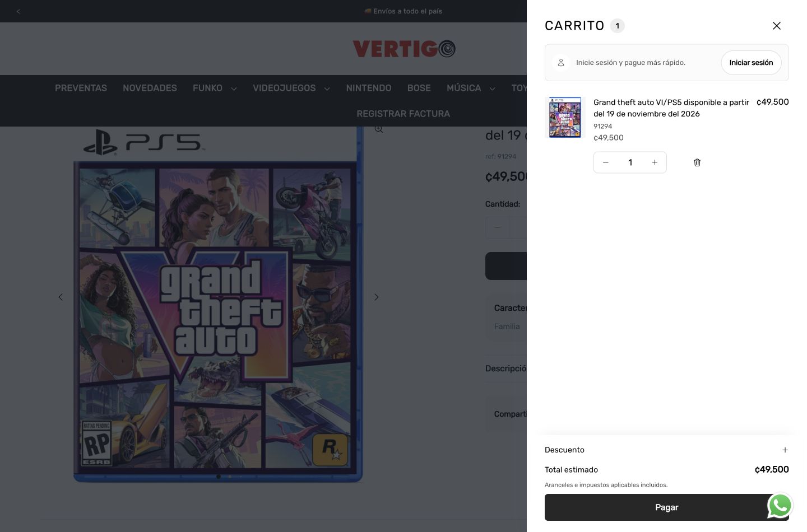Open Grand theft auto VI/PS5 product link
This screenshot has height=532, width=807.
coord(671,108)
